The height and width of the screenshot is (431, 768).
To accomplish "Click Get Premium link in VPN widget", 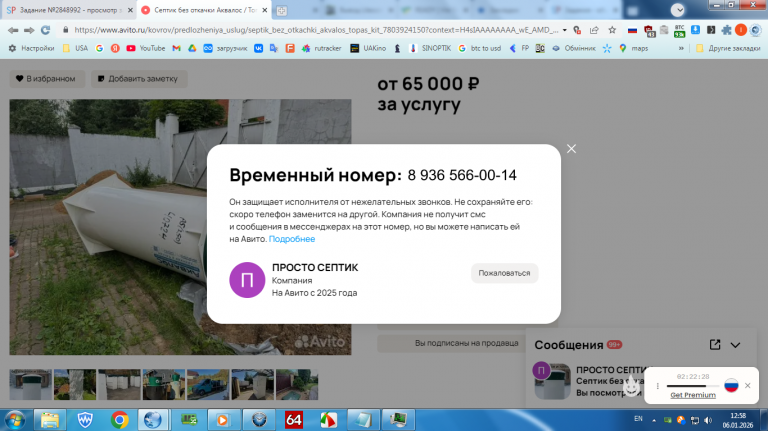I will click(x=693, y=395).
